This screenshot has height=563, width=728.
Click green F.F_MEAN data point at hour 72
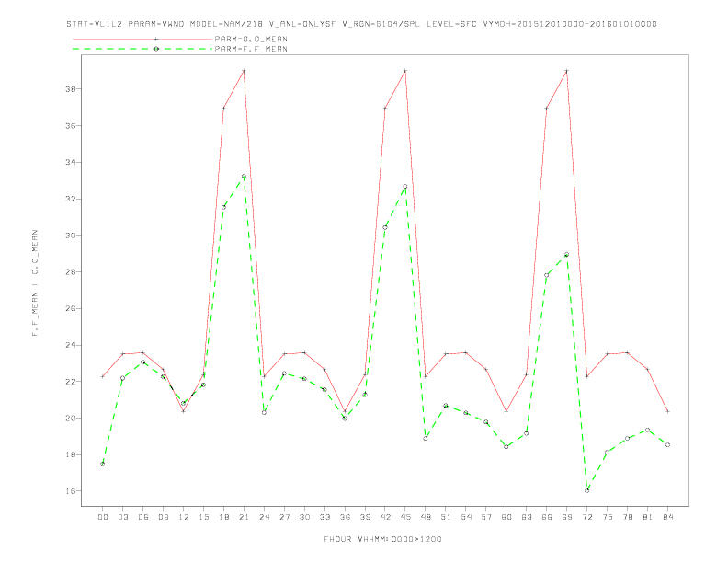[586, 490]
